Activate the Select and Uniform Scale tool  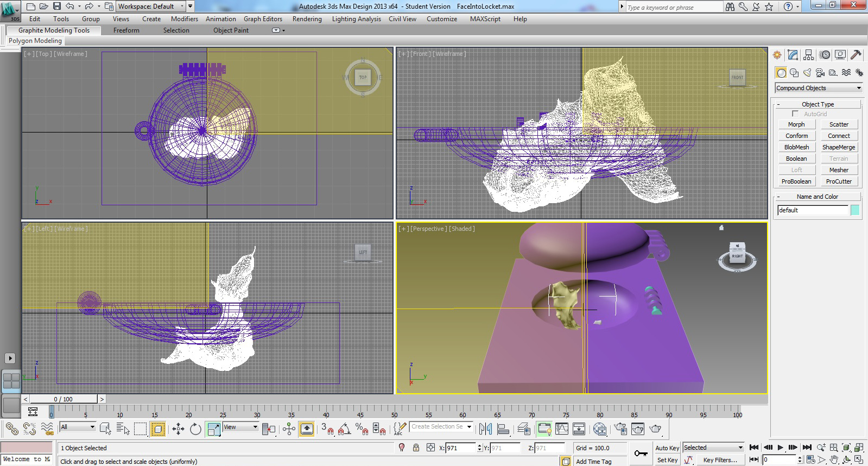213,429
